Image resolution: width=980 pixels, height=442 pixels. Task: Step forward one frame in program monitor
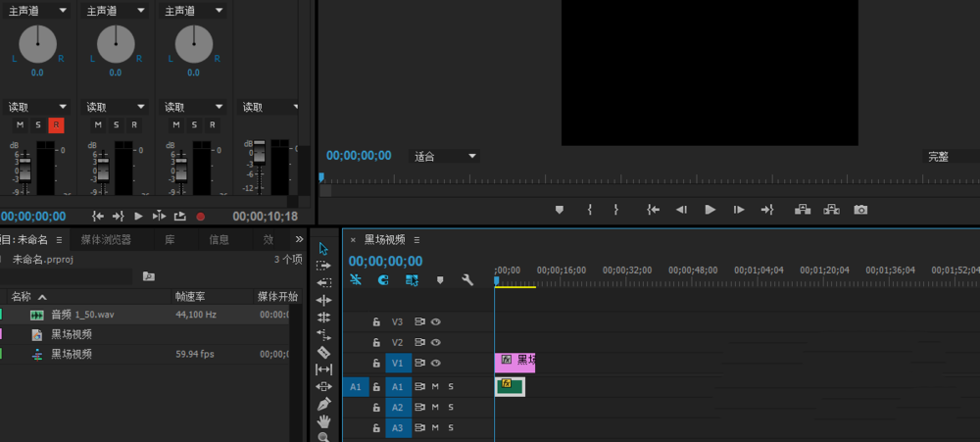coord(739,210)
